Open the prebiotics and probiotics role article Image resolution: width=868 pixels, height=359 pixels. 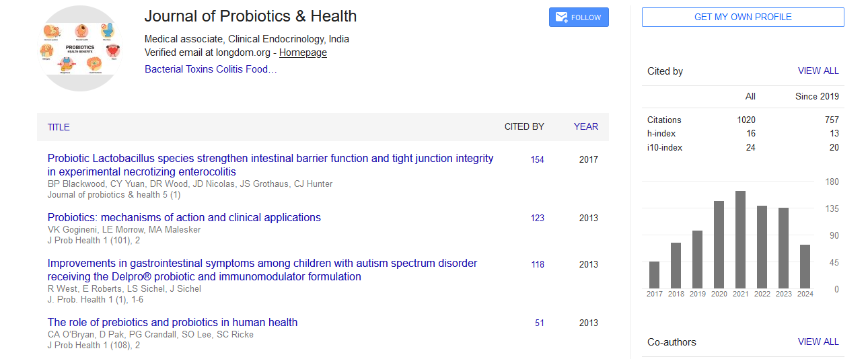pyautogui.click(x=172, y=322)
